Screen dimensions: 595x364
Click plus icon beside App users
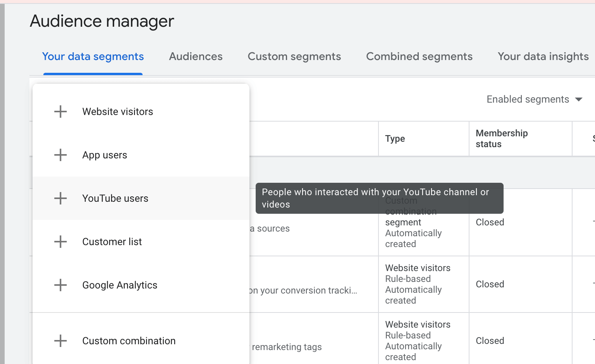pos(60,155)
